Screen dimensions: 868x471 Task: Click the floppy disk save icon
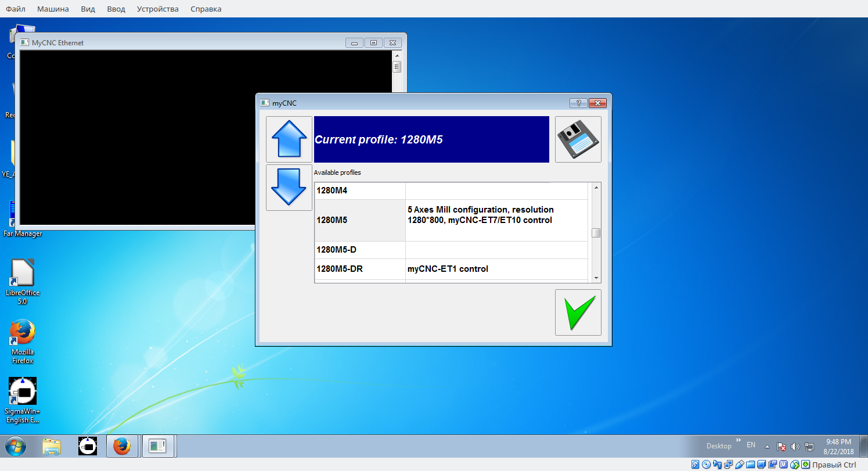tap(578, 139)
